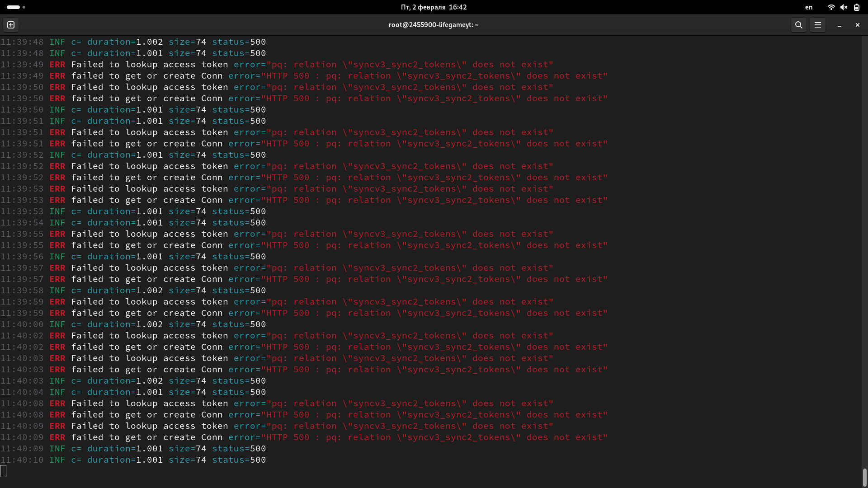Open GNOME Activities overview
Screen dimensions: 868x488
[16, 7]
